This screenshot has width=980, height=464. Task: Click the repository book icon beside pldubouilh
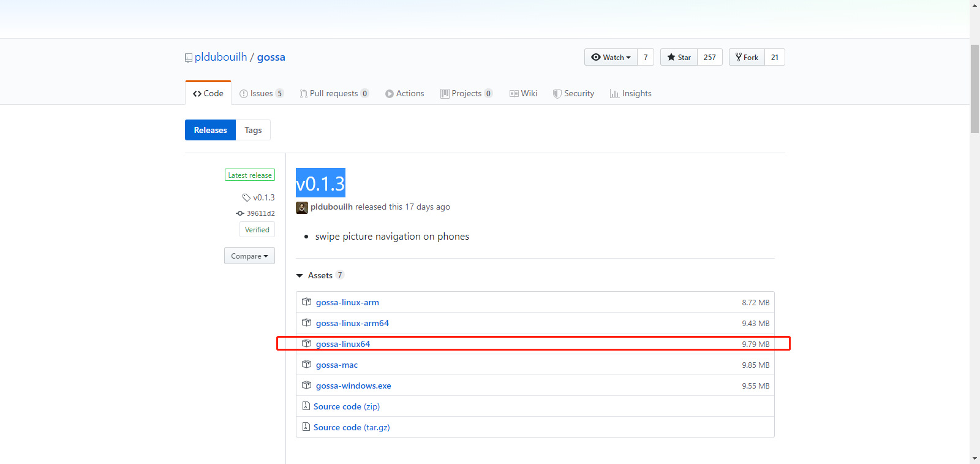pyautogui.click(x=189, y=58)
